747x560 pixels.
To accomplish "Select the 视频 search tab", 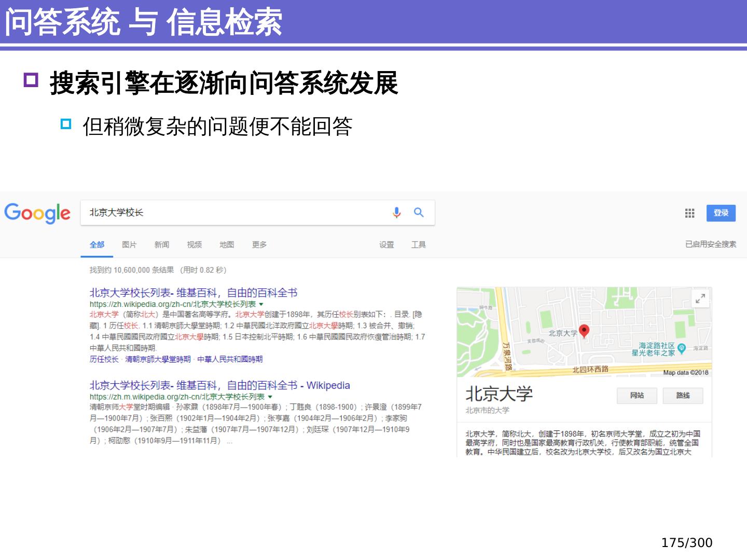I will (x=195, y=245).
